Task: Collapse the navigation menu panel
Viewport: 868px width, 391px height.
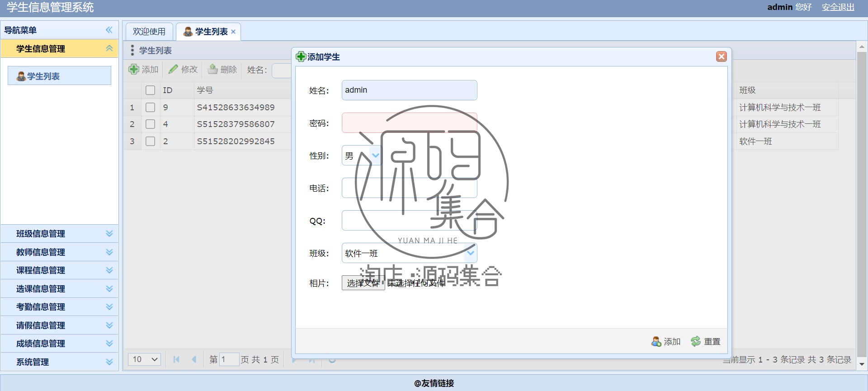Action: coord(109,30)
